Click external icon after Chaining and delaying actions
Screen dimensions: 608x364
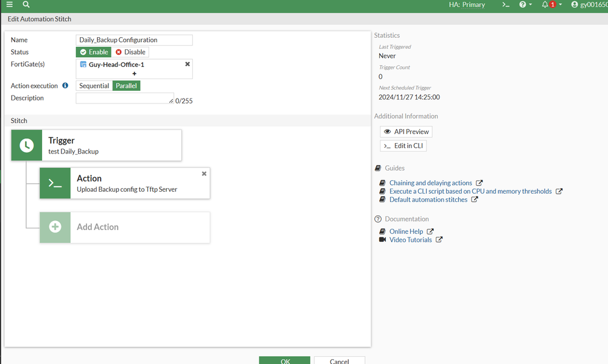[479, 183]
